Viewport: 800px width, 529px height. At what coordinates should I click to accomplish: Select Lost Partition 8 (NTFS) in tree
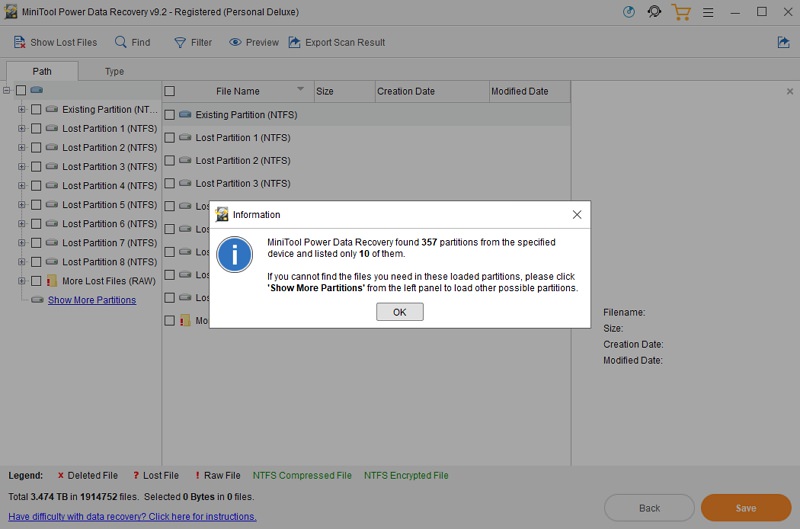point(109,262)
